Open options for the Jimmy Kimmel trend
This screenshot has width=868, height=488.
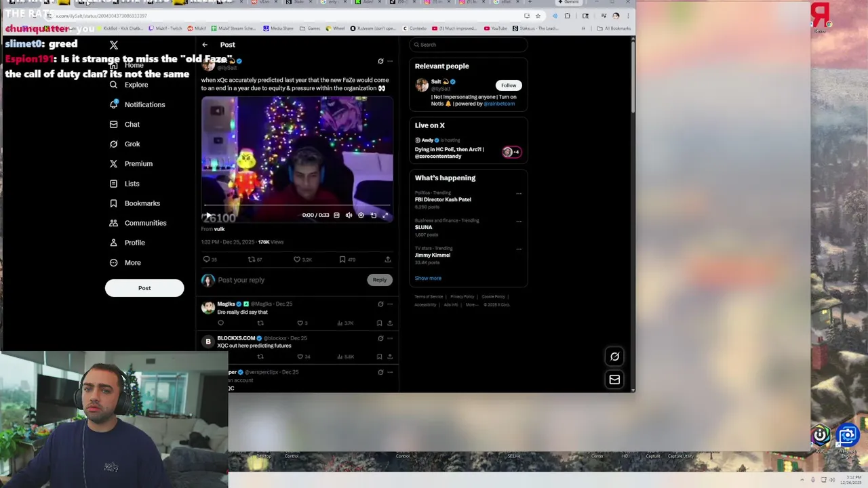pyautogui.click(x=519, y=249)
